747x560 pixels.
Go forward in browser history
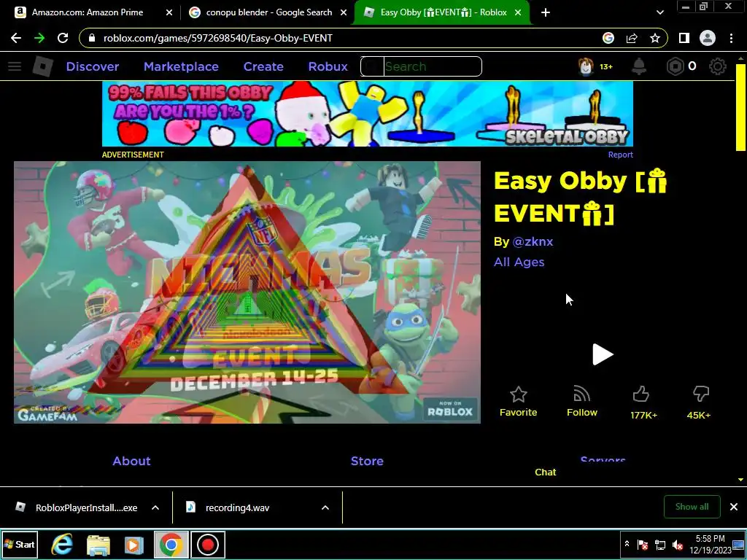(39, 38)
